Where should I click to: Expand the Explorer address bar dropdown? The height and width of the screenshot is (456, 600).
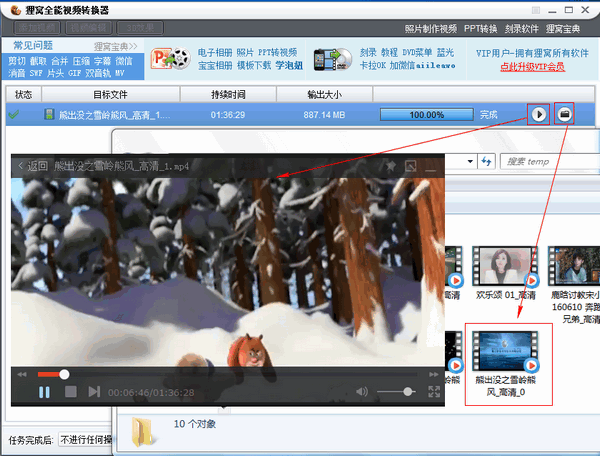(x=470, y=161)
